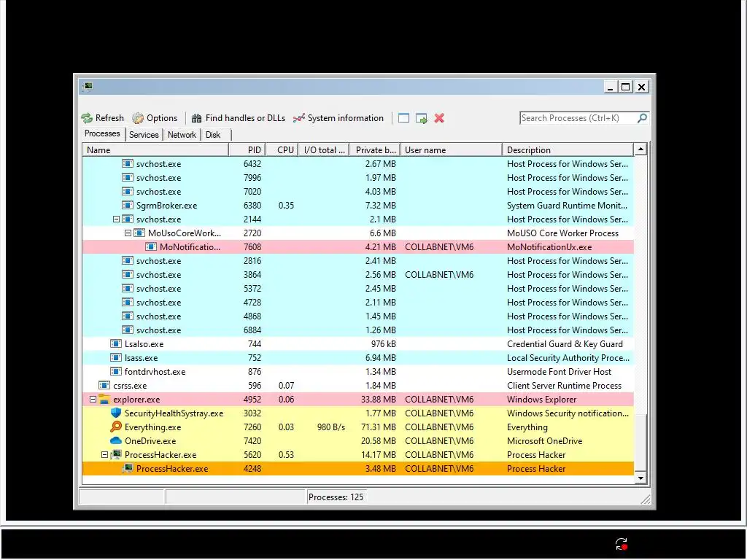
Task: Click the process list vertical scrollbar thumb
Action: click(x=640, y=442)
